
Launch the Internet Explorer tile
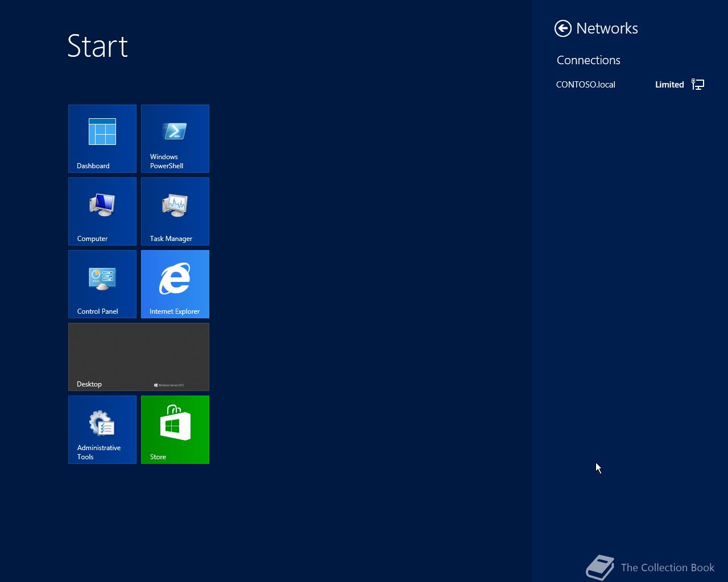tap(175, 284)
